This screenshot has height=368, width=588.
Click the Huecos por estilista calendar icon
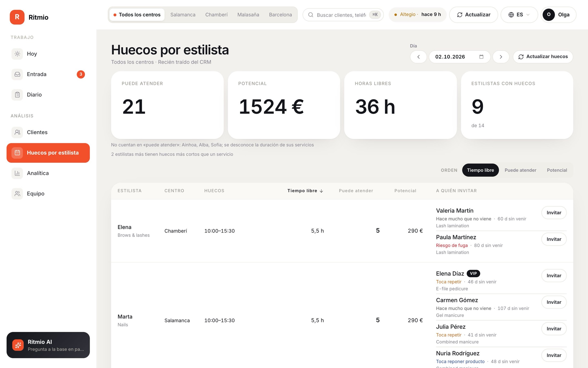click(17, 153)
